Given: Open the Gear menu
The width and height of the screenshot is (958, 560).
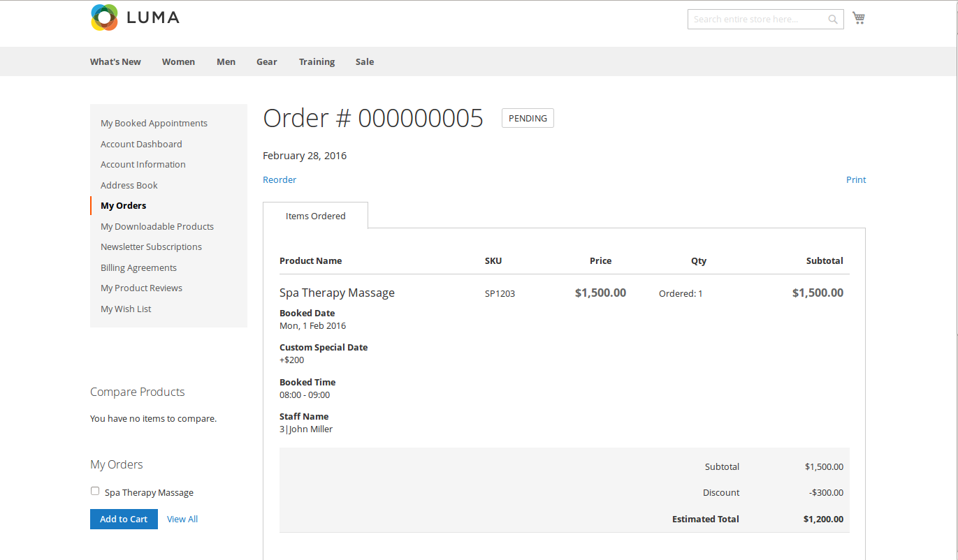Looking at the screenshot, I should coord(266,62).
